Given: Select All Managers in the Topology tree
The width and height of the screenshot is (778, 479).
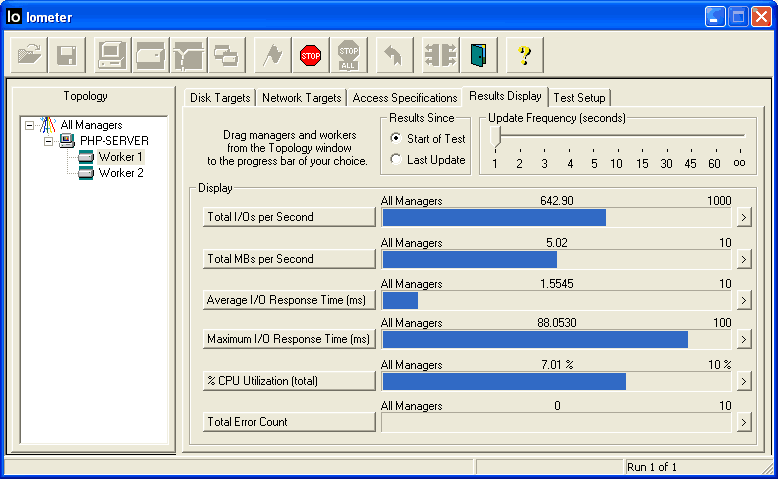Looking at the screenshot, I should (91, 125).
